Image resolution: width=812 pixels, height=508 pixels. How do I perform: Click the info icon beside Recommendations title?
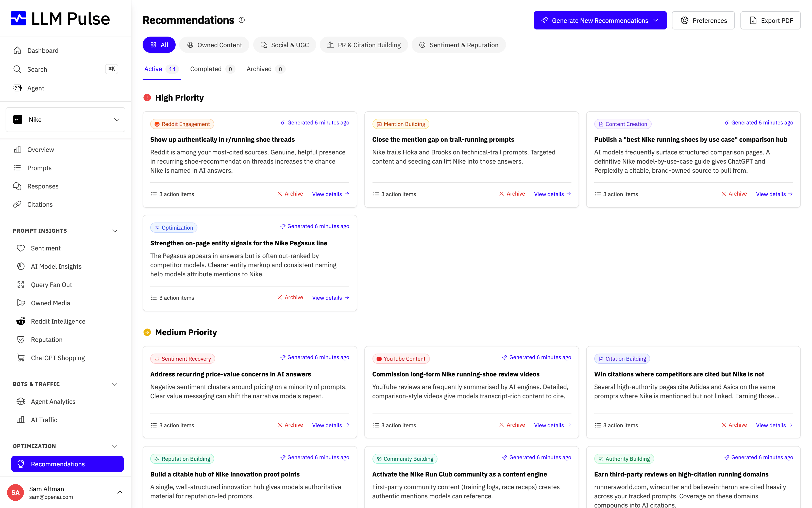pos(242,20)
